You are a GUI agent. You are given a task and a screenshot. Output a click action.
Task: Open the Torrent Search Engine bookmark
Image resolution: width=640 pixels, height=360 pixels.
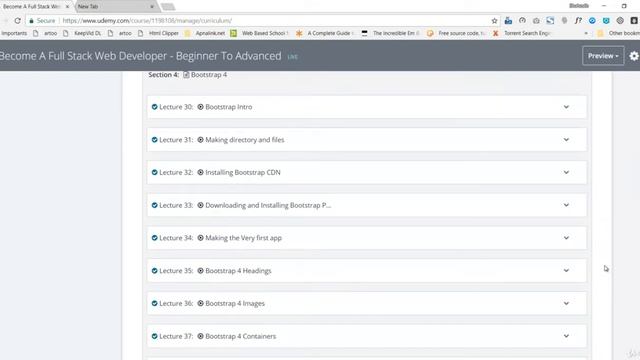click(522, 33)
